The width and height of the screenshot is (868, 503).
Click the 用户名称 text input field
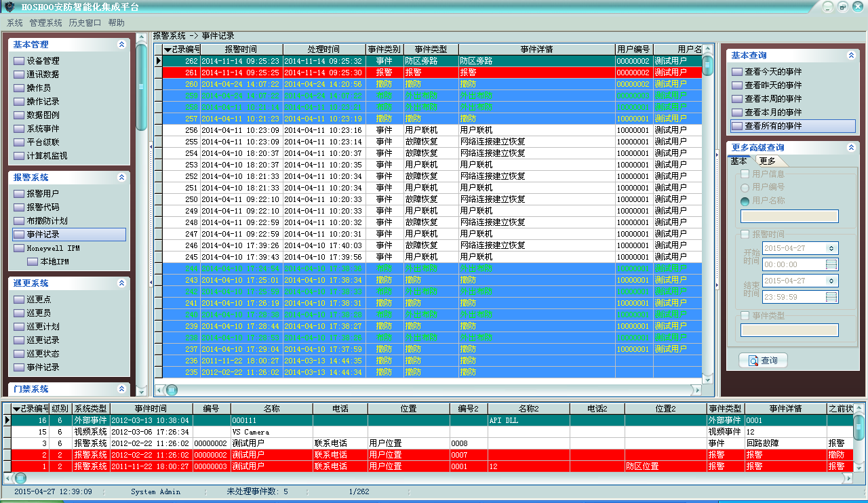789,216
